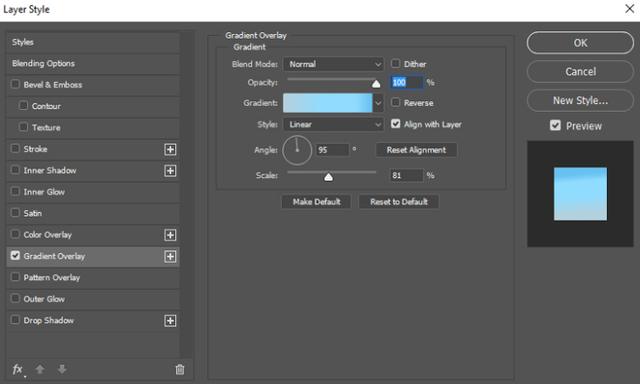Enable the Inner Shadow checkbox
Image resolution: width=640 pixels, height=384 pixels.
[15, 169]
